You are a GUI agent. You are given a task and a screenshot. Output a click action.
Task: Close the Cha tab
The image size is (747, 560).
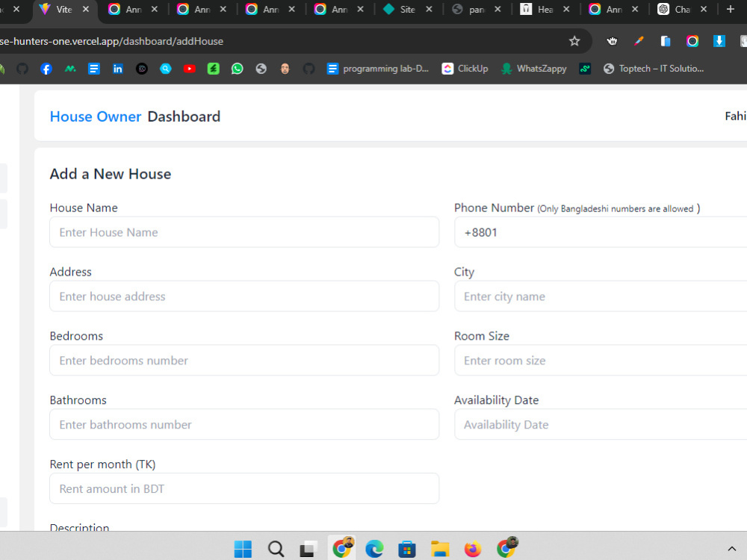tap(703, 9)
